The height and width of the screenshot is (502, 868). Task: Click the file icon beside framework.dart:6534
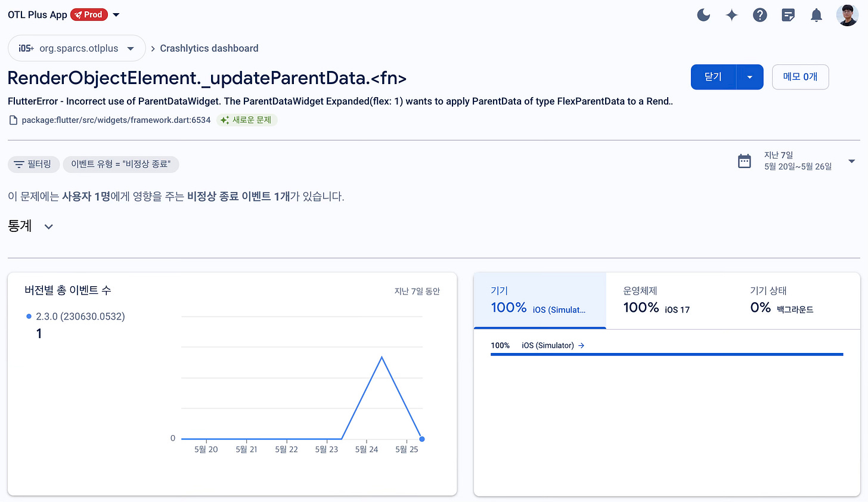pyautogui.click(x=13, y=120)
